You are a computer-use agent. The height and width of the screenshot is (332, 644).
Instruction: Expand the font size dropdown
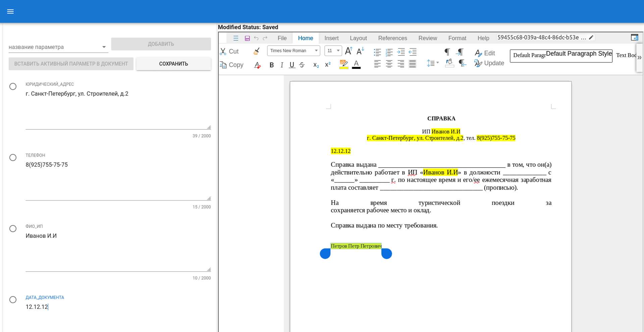(338, 51)
